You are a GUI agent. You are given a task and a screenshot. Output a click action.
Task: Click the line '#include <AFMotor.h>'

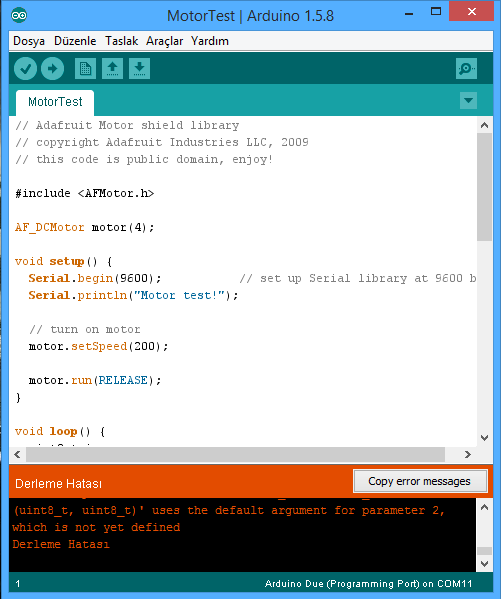pos(84,193)
